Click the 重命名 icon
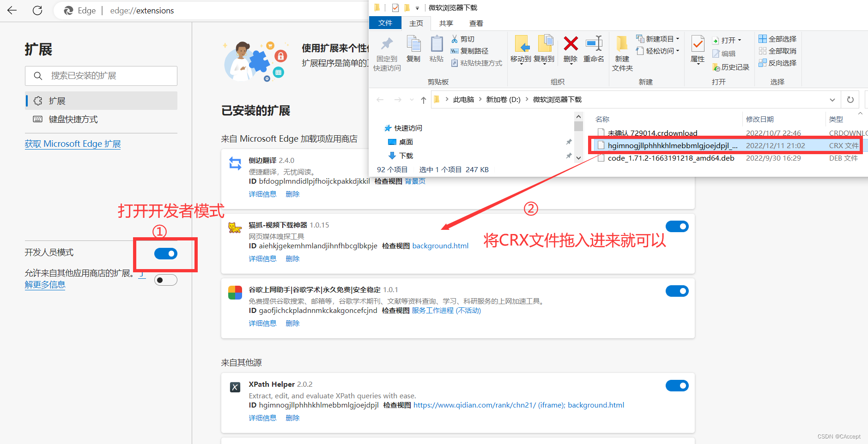 click(594, 43)
